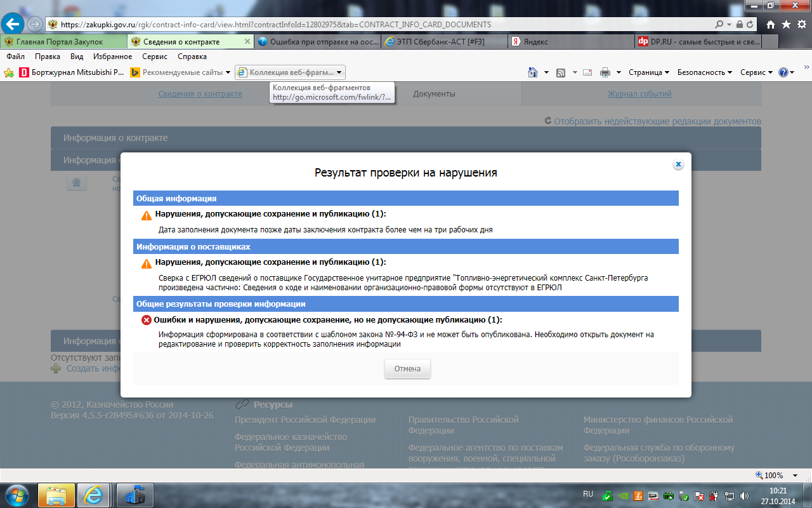The height and width of the screenshot is (508, 812).
Task: Open the browser Tools gear icon
Action: [801, 25]
